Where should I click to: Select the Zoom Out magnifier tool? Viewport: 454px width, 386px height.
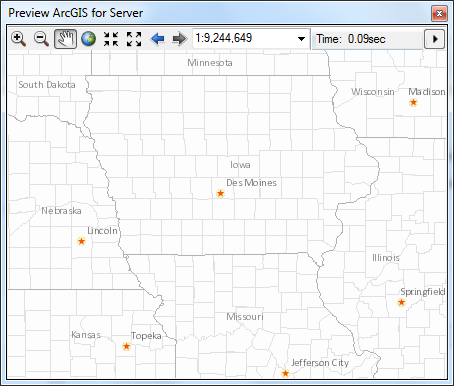point(42,39)
